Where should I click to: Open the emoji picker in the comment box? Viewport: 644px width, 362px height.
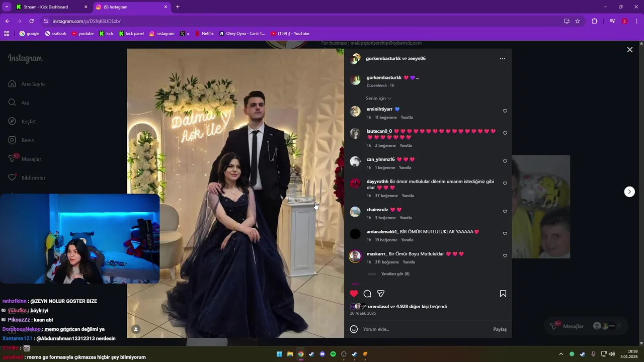click(x=354, y=329)
